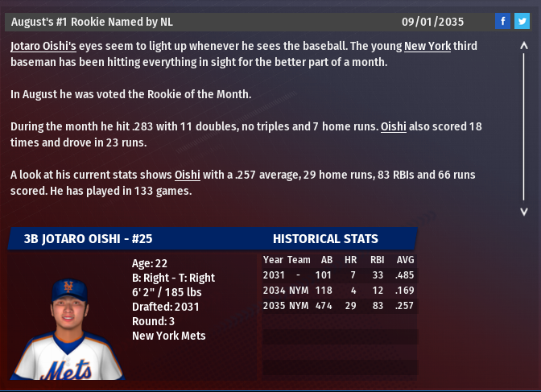Click the Year column header
Screen dimensions: 541x392
(x=273, y=260)
